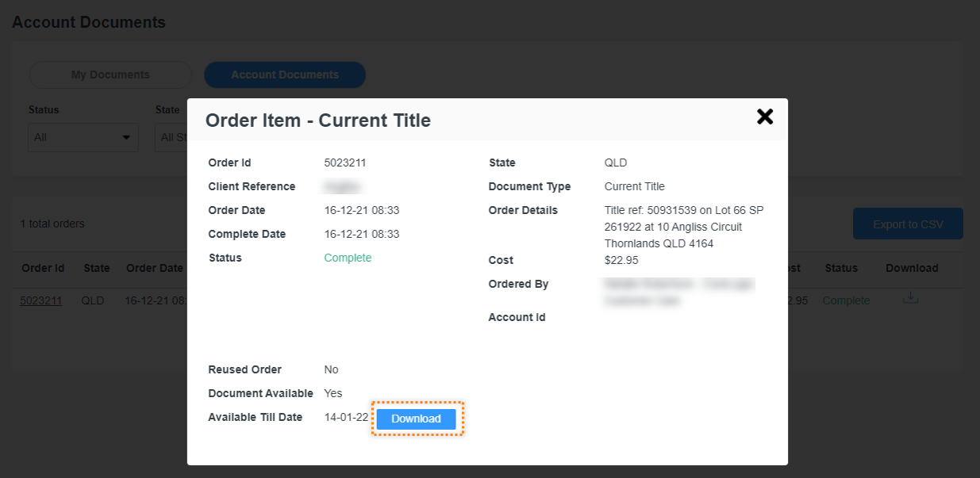Click Order Id value 5023211 in dialog
The image size is (980, 478).
(345, 163)
